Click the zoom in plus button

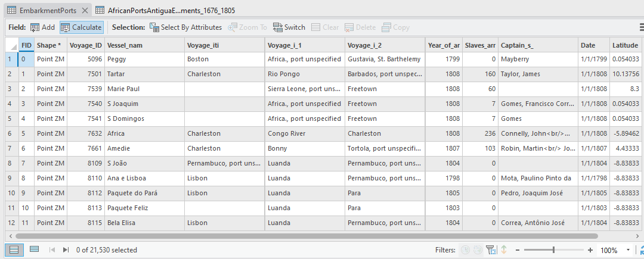590,250
